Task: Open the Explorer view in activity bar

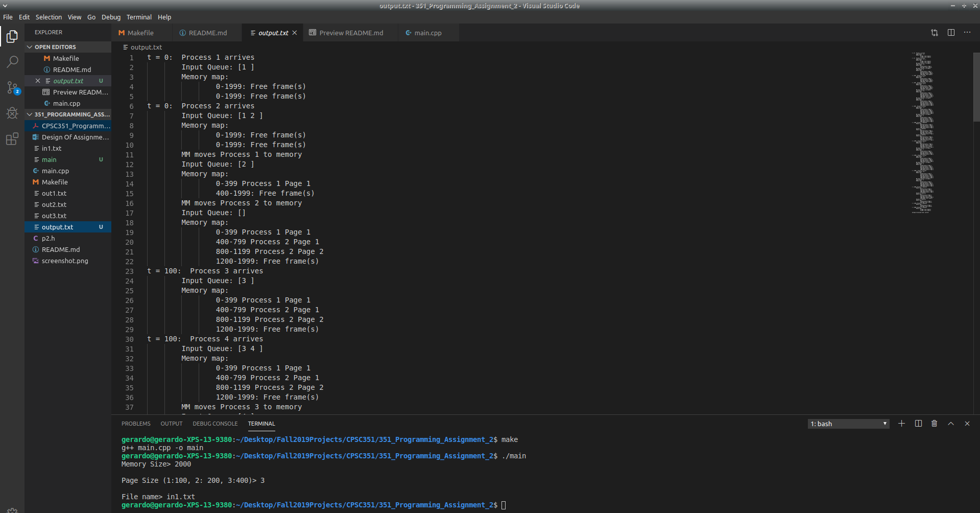Action: (12, 36)
